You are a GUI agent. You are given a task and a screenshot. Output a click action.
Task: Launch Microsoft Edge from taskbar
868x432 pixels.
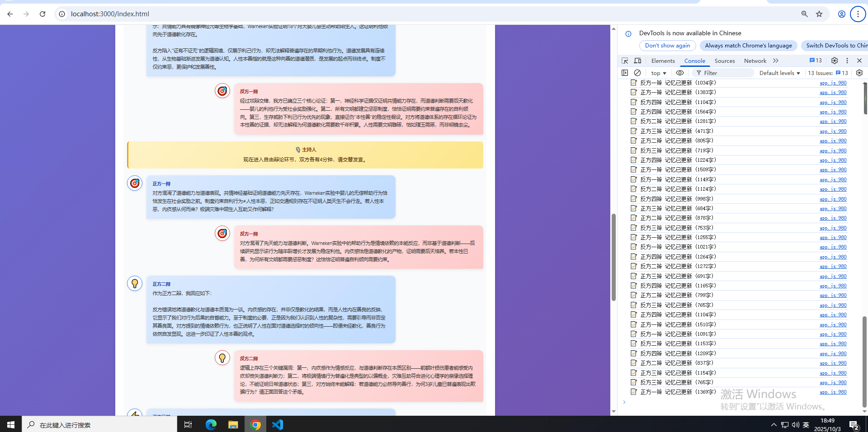[211, 424]
